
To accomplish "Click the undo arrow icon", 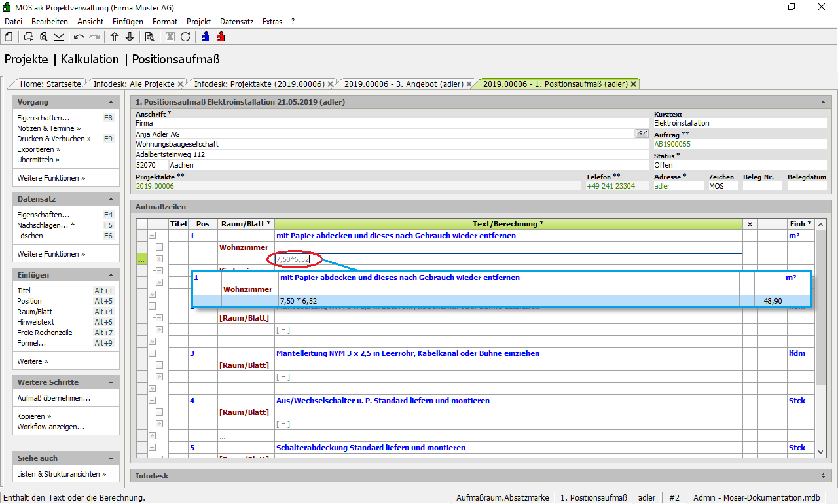I will tap(79, 37).
